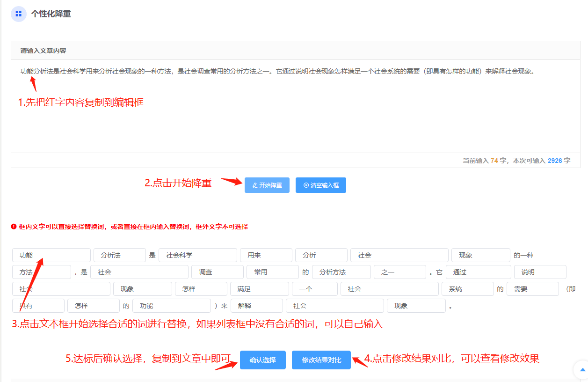Expand the 社会科学 word box

197,255
